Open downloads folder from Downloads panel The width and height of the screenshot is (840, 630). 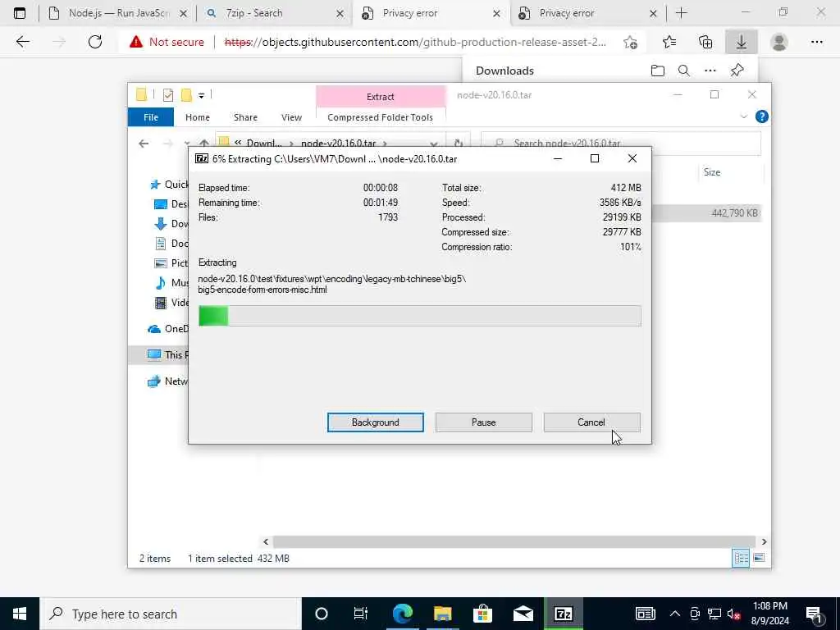click(x=658, y=71)
